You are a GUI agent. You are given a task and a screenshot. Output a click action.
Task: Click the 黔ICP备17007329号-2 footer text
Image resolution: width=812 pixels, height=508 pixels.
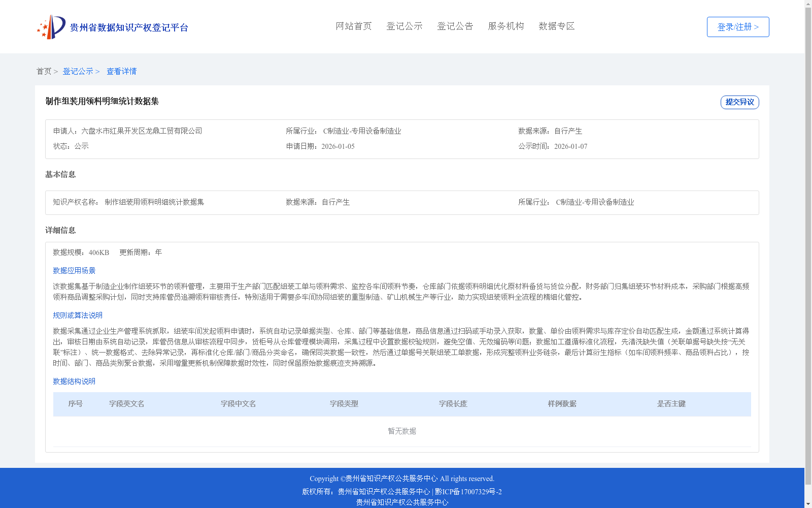coord(468,492)
